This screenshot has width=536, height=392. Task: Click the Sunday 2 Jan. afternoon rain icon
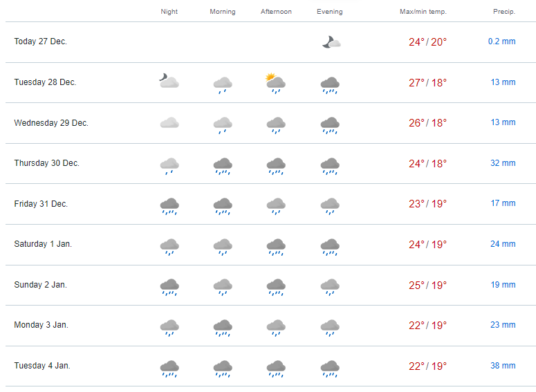[276, 288]
